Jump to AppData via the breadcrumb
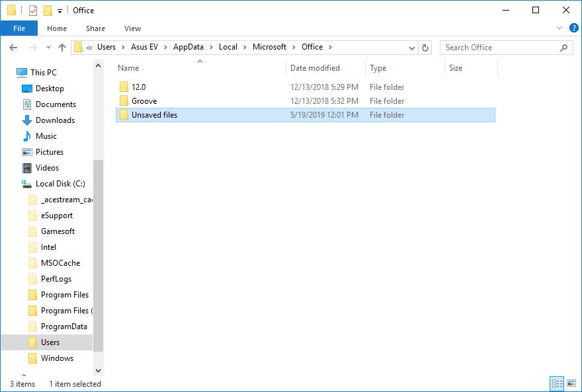 (187, 47)
